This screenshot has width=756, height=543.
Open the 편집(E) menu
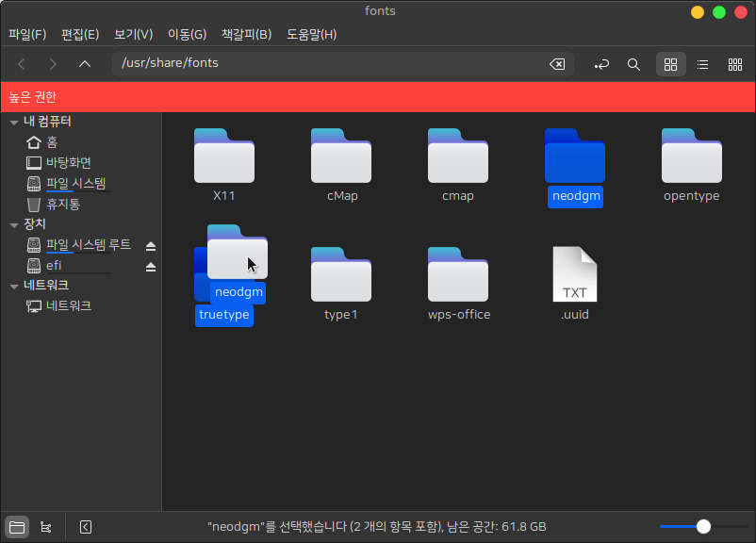tap(80, 34)
